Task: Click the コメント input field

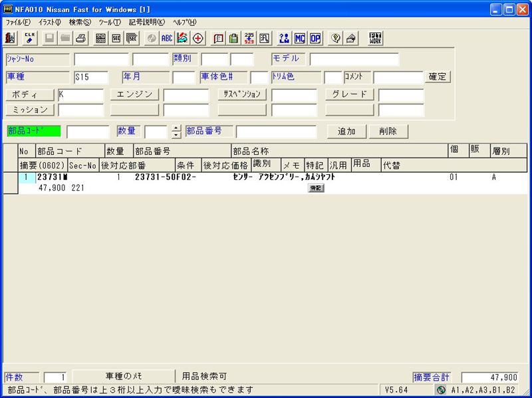Action: (x=398, y=77)
